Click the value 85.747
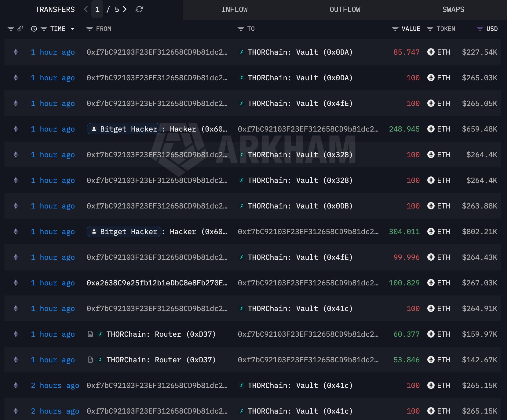The image size is (507, 420). click(406, 52)
